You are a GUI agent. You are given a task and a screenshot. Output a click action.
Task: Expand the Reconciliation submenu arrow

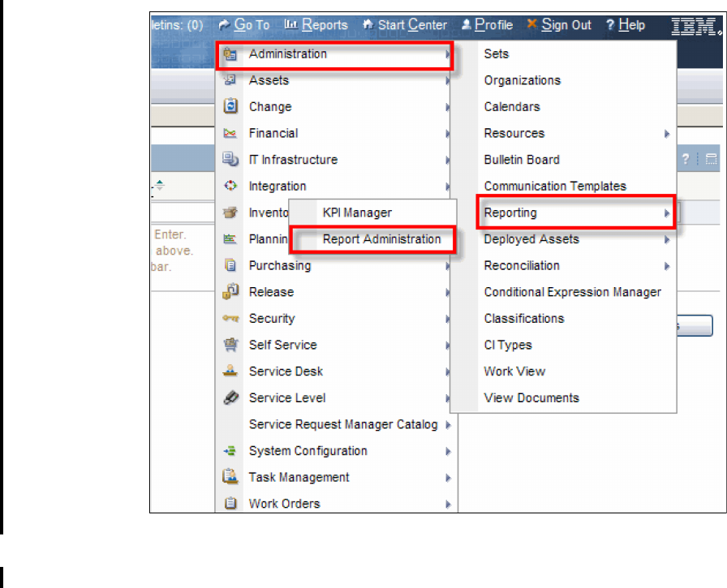point(667,266)
